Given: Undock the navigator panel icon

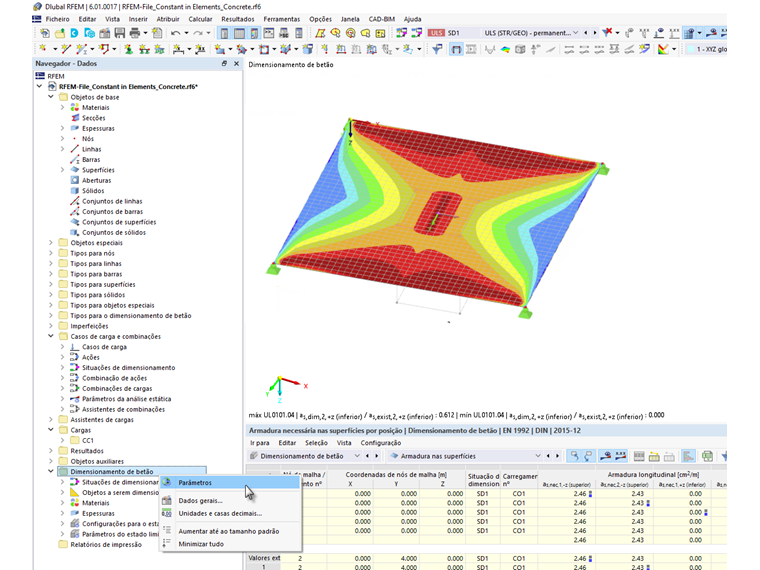Looking at the screenshot, I should pyautogui.click(x=224, y=63).
